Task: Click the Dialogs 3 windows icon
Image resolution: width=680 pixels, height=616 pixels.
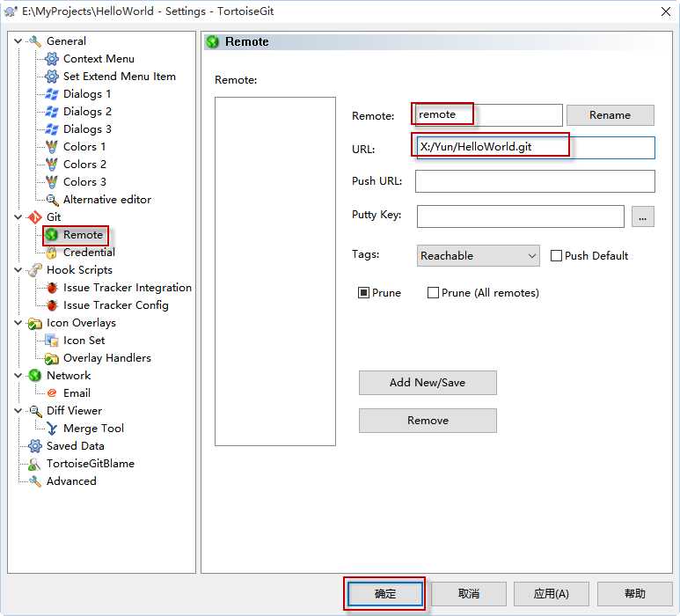Action: (52, 129)
